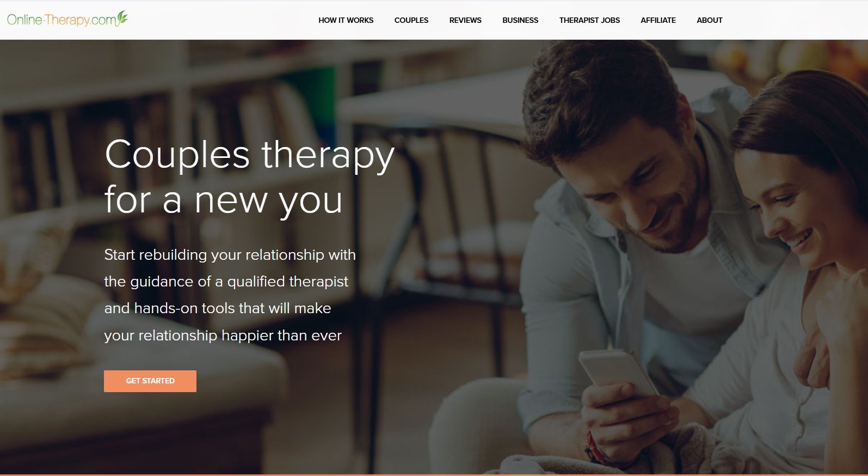Screen dimensions: 868x476
Task: Open the Reviews page
Action: (x=465, y=20)
